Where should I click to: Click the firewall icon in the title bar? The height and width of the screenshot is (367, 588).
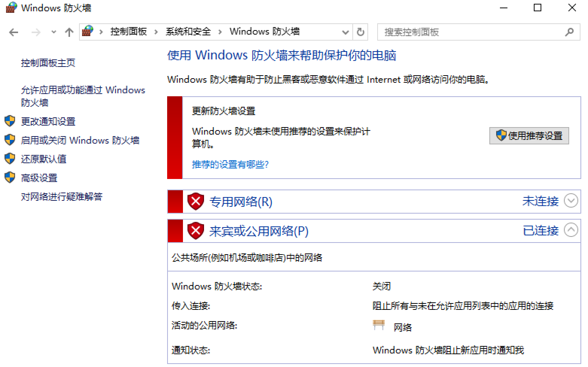[x=11, y=8]
